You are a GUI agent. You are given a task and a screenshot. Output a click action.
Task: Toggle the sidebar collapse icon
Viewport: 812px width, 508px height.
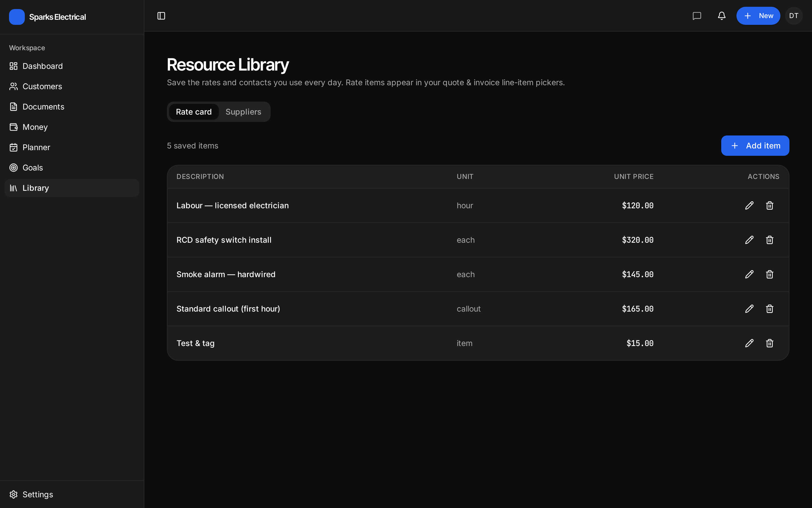161,16
